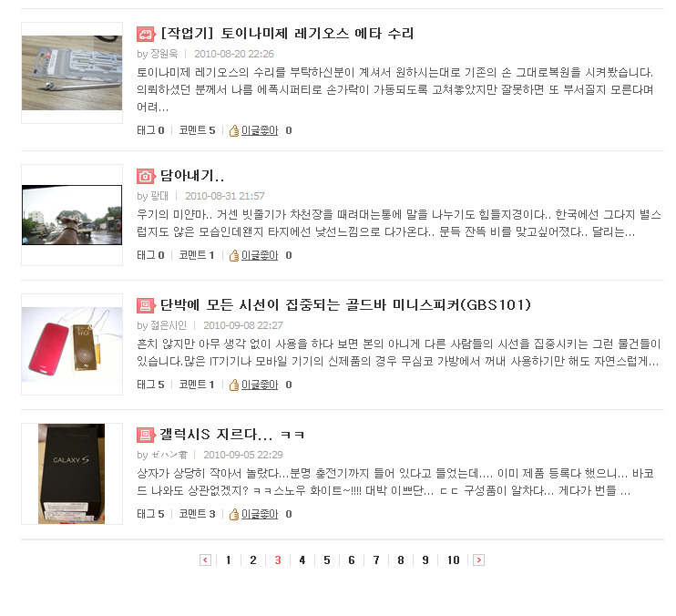Open page 4 in pagination
The width and height of the screenshot is (676, 616).
[x=302, y=560]
